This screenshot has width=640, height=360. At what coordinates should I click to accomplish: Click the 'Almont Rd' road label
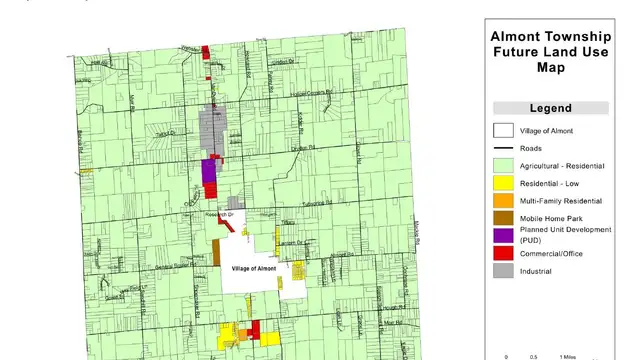tap(342, 255)
